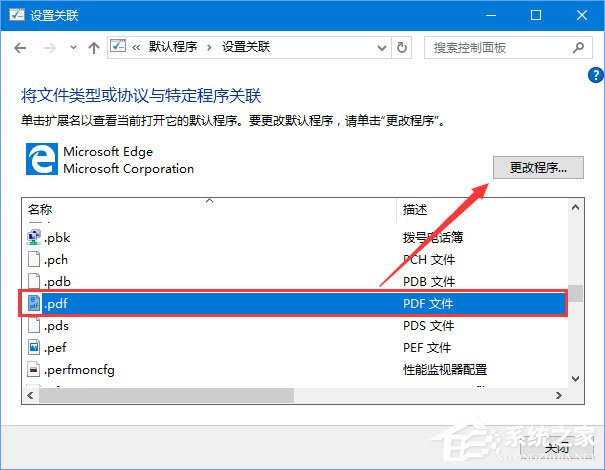Select the .perfmoncfg extension row
Screen dimensions: 605x470
point(294,370)
